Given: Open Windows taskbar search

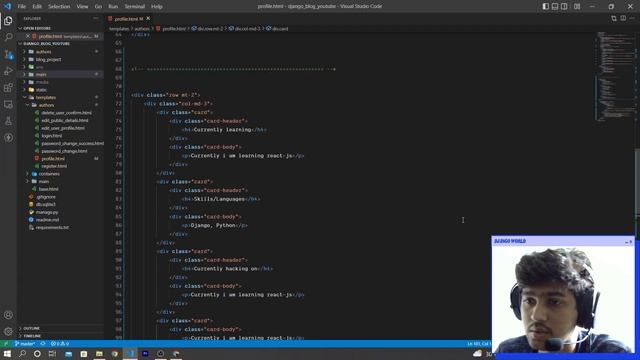Looking at the screenshot, I should [x=22, y=353].
